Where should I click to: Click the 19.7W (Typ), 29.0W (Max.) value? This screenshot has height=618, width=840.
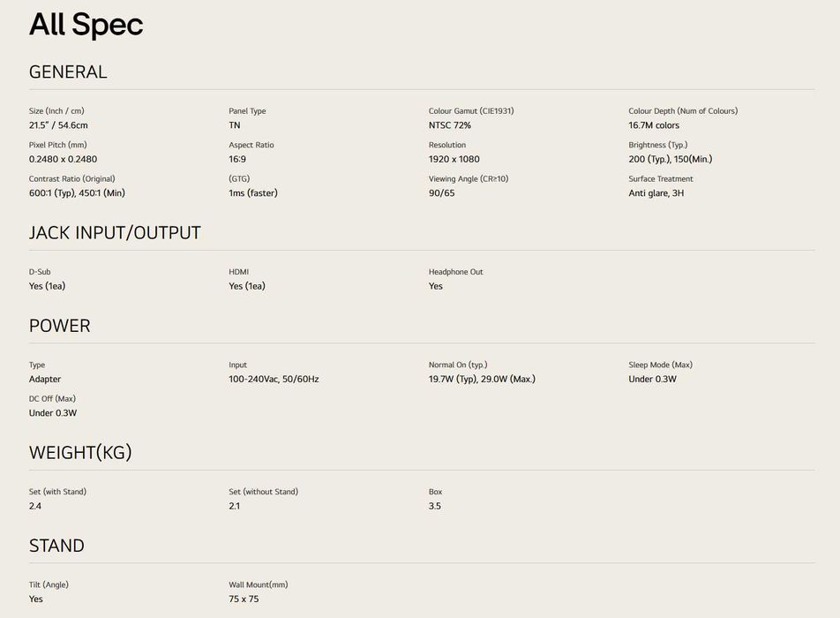point(482,379)
